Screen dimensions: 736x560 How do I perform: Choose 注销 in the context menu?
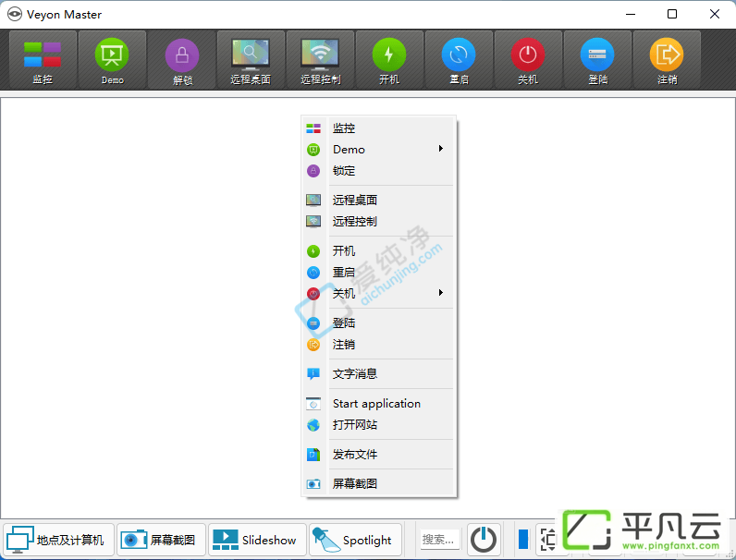[x=378, y=345]
